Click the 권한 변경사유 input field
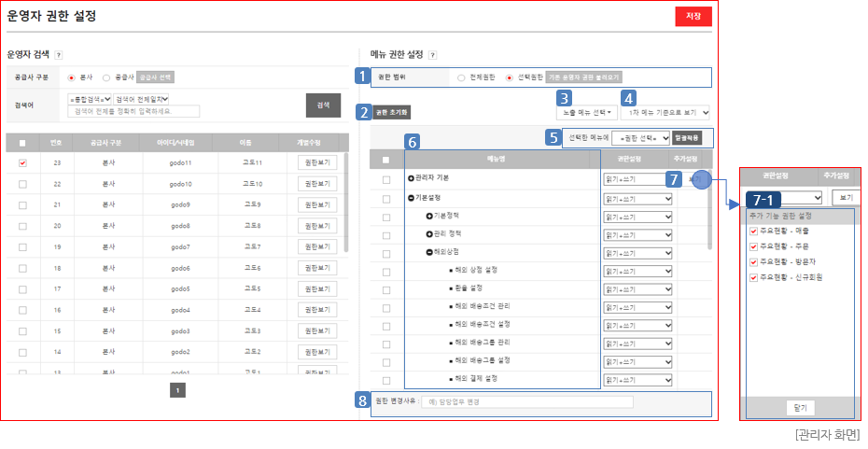The height and width of the screenshot is (449, 868). pos(526,402)
